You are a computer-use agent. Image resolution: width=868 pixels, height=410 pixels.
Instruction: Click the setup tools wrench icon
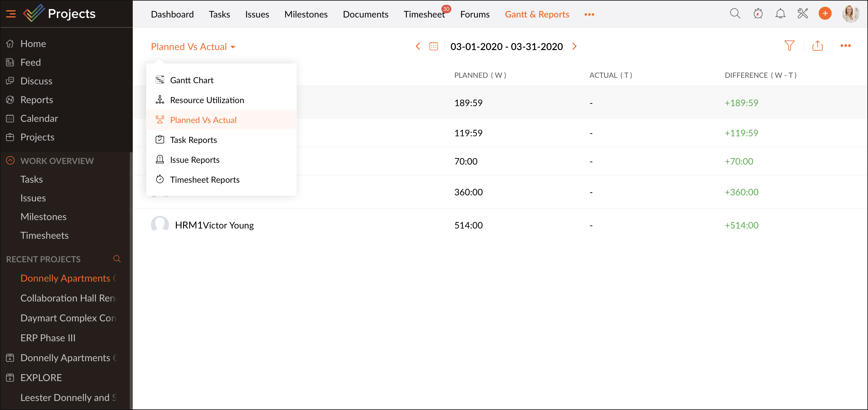pyautogui.click(x=803, y=14)
